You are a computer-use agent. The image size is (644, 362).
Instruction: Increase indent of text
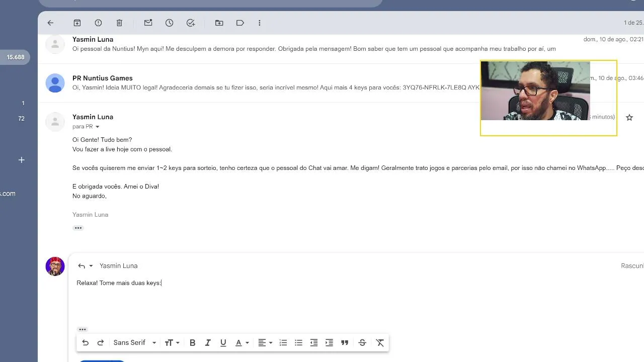(x=330, y=343)
